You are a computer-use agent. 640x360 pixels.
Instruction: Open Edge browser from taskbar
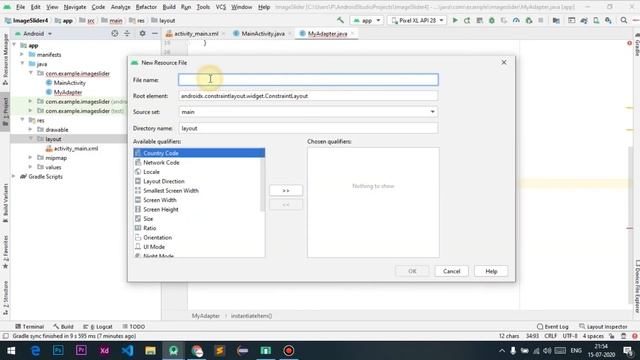35,351
